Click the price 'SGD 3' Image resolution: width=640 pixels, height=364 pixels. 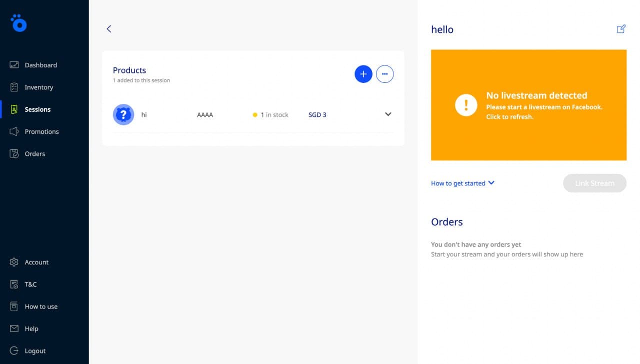pos(317,115)
